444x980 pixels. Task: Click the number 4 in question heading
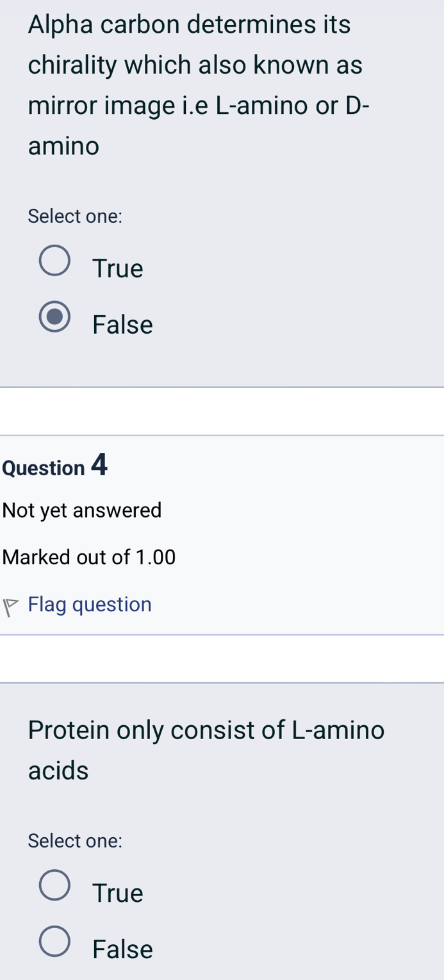coord(99,464)
